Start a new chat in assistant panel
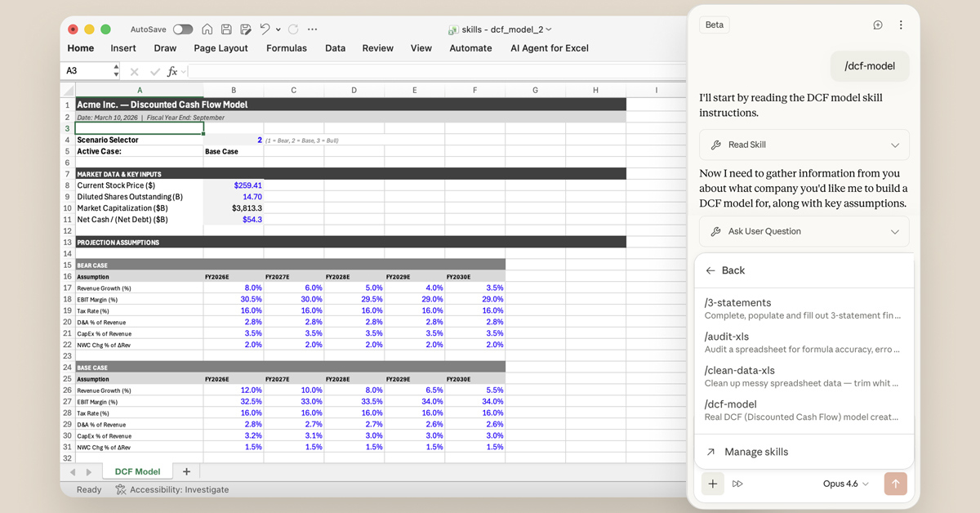Image resolution: width=980 pixels, height=513 pixels. (878, 25)
